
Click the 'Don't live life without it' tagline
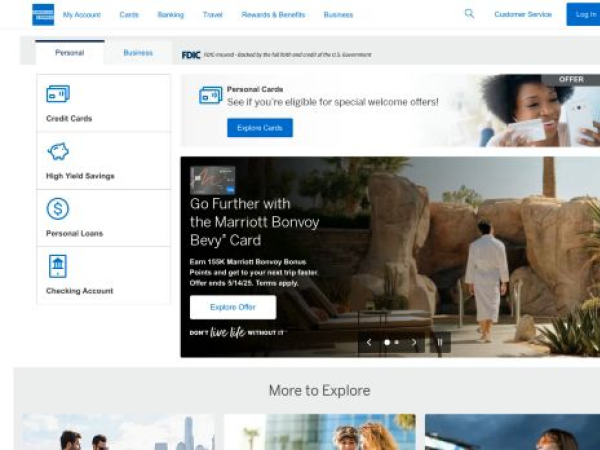[237, 333]
